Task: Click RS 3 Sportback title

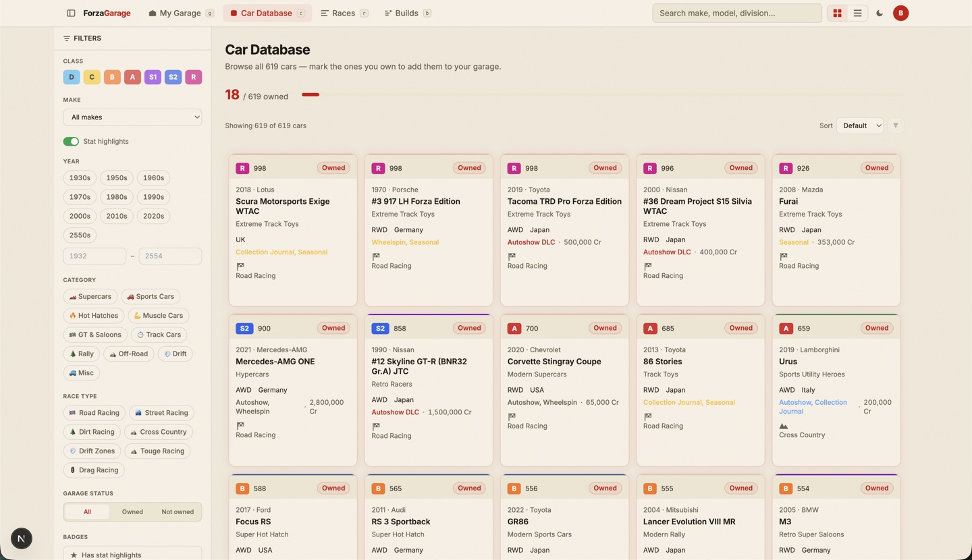Action: click(401, 522)
